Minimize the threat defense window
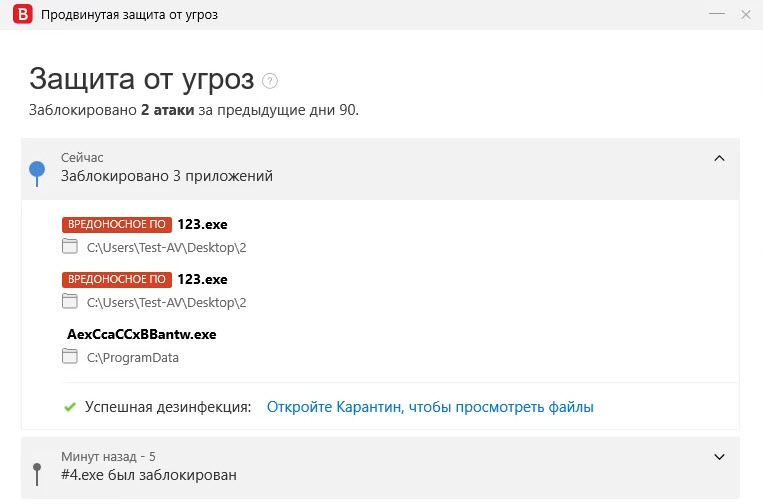This screenshot has height=504, width=763. tap(716, 15)
